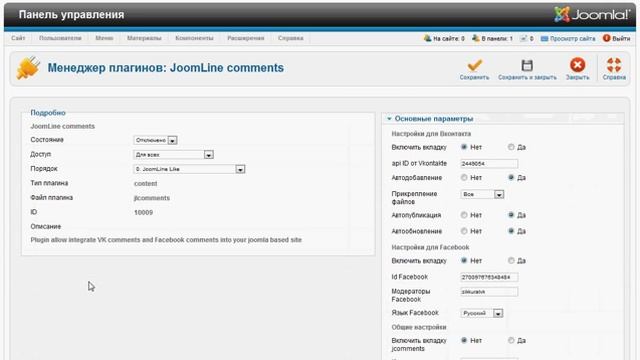The width and height of the screenshot is (640, 360).
Task: Click the red logout icon
Action: (607, 38)
